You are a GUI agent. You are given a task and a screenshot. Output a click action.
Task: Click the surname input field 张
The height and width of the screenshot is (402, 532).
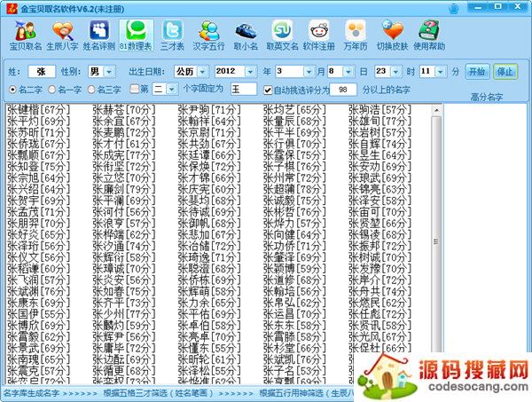[x=42, y=72]
